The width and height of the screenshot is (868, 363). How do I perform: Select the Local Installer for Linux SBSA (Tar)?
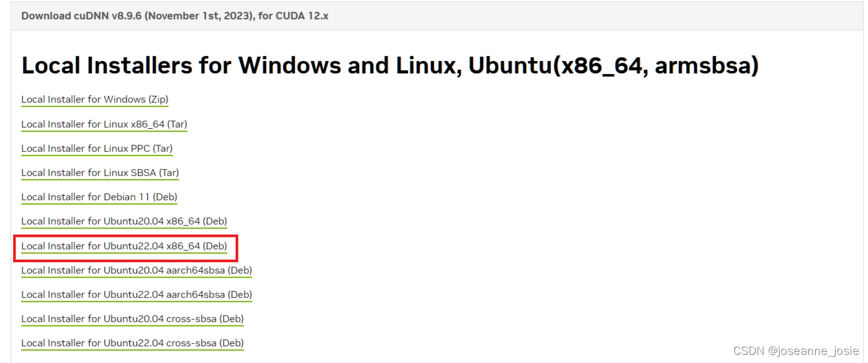point(99,173)
